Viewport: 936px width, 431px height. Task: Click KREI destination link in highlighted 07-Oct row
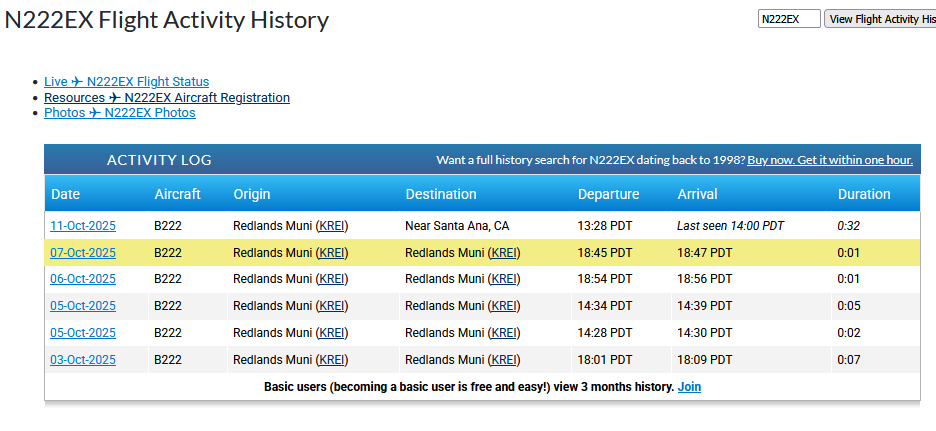point(504,253)
